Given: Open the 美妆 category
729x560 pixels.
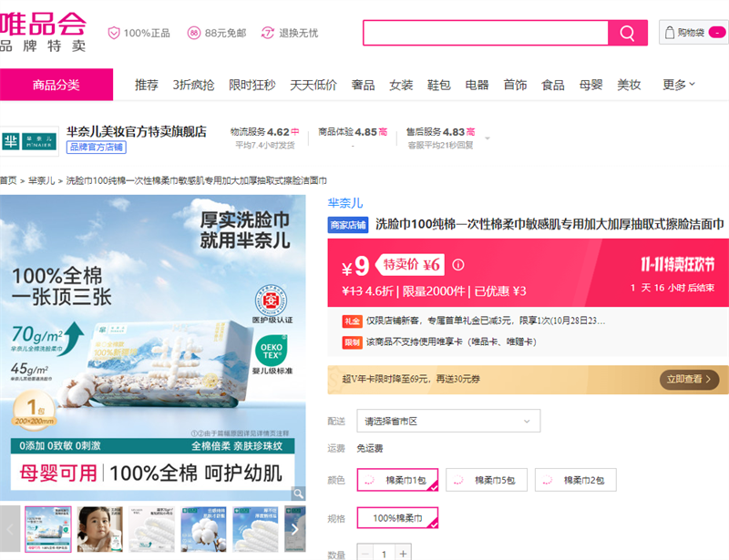Looking at the screenshot, I should 629,85.
